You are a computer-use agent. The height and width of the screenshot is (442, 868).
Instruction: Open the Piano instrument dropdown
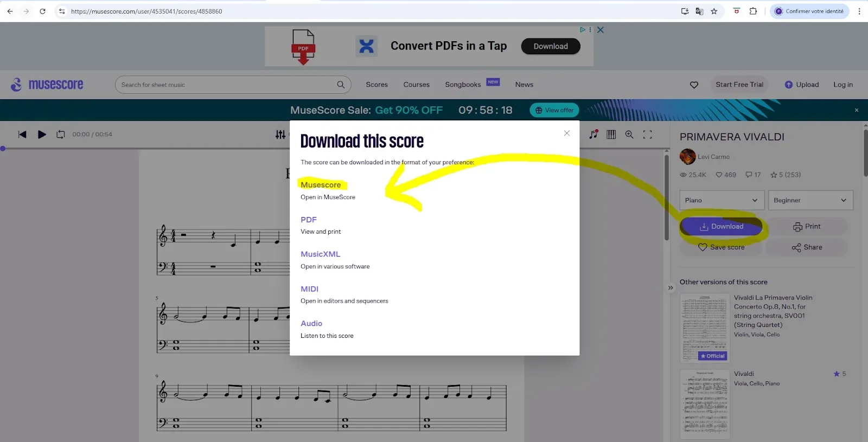[x=722, y=200]
